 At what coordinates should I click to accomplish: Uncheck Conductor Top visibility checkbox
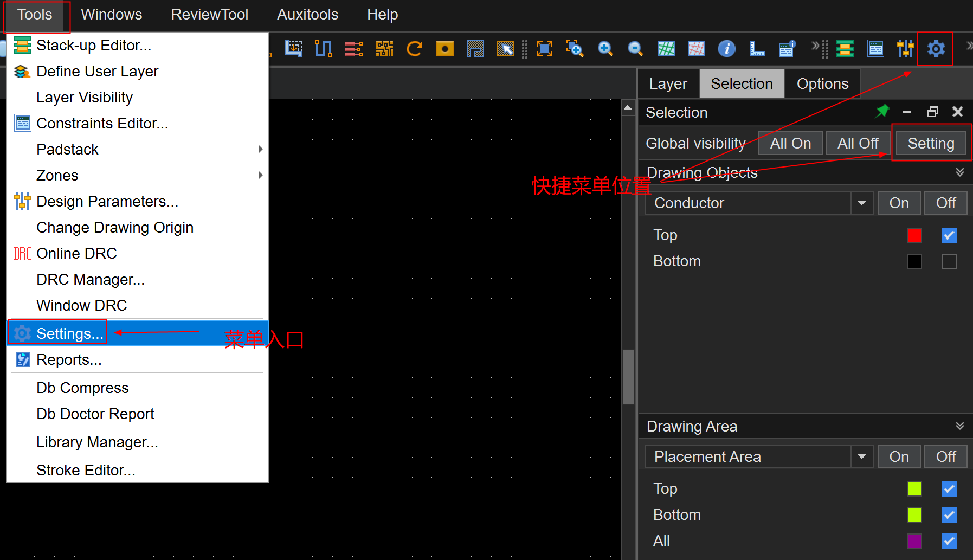tap(949, 235)
